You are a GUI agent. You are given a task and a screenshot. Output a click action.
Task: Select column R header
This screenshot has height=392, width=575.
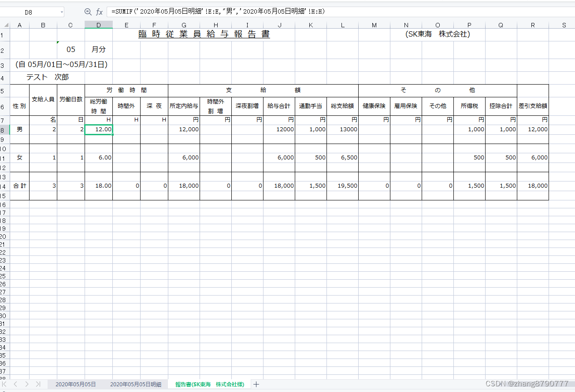533,25
